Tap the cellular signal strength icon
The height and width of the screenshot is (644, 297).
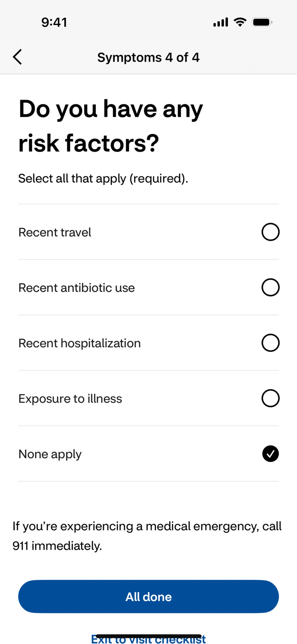click(x=220, y=22)
